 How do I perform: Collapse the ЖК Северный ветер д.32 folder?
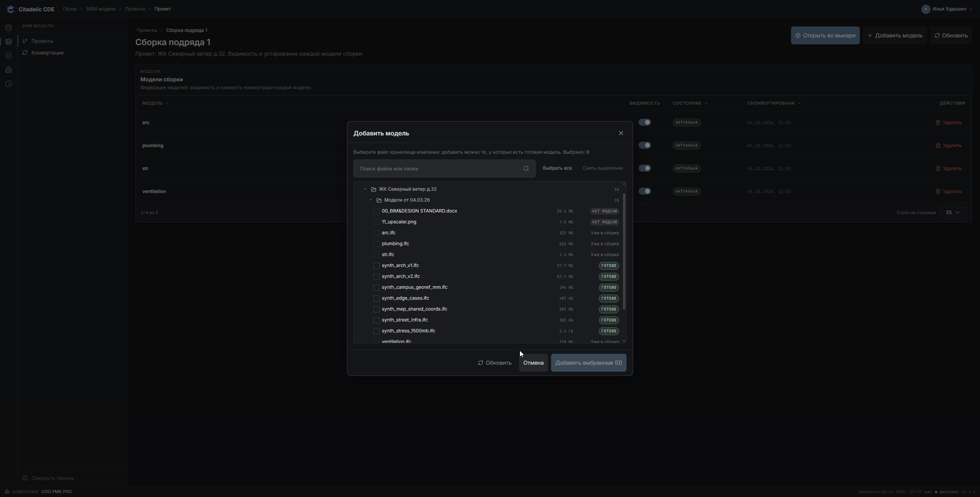click(x=365, y=189)
